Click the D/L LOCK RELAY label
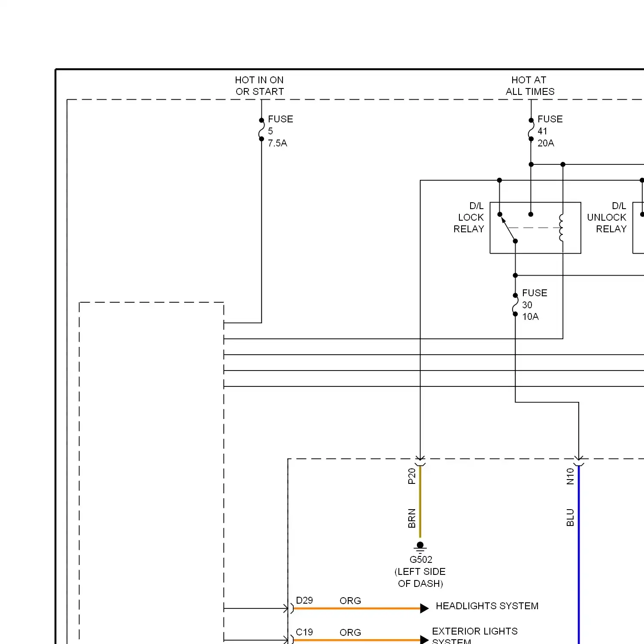Screen dimensions: 644x644 click(469, 217)
